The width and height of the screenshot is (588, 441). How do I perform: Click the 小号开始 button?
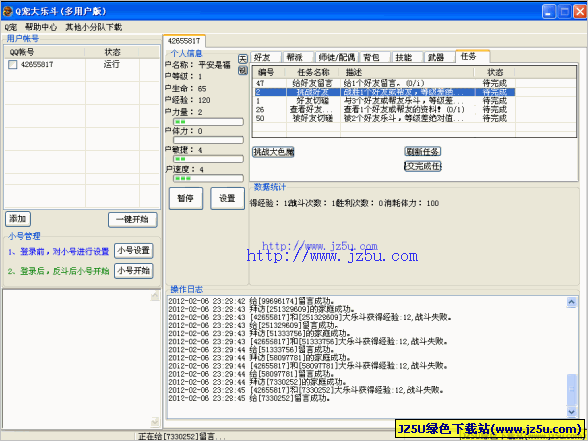(x=134, y=270)
